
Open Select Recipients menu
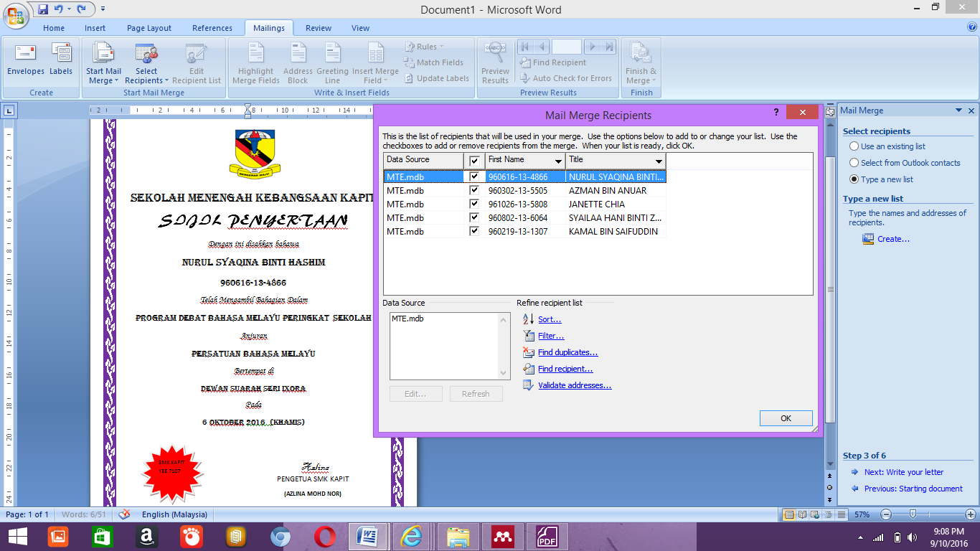pos(146,64)
